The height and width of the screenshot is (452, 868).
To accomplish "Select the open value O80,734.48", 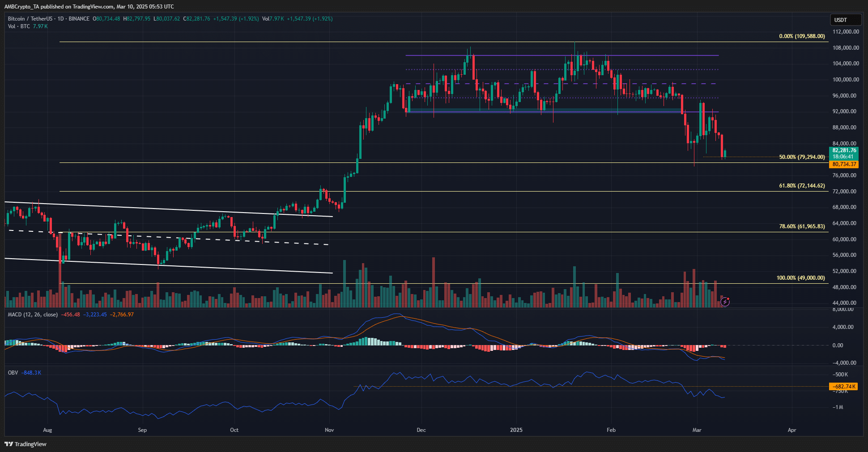I will (x=106, y=19).
